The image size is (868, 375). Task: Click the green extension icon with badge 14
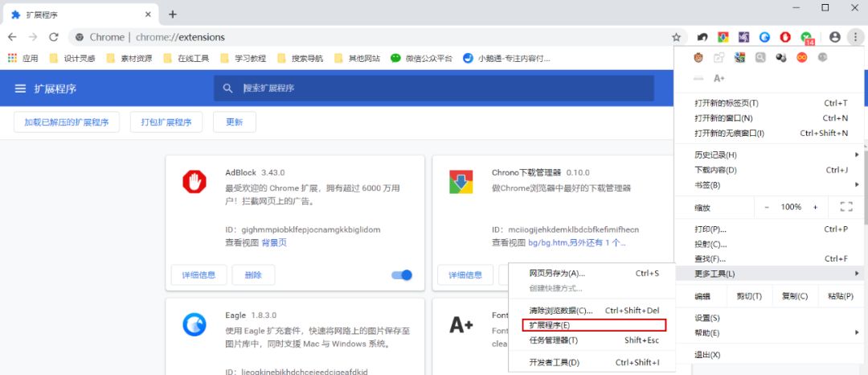click(807, 38)
